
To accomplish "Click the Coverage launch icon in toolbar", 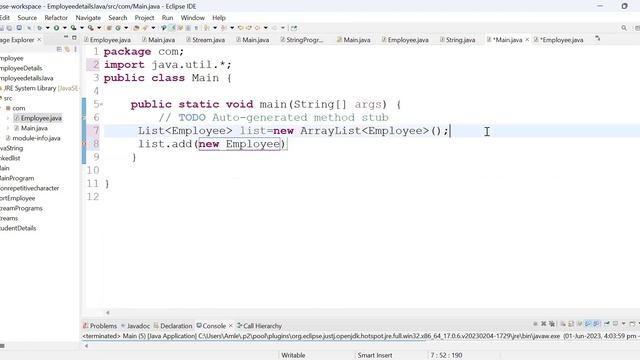I will pyautogui.click(x=73, y=28).
